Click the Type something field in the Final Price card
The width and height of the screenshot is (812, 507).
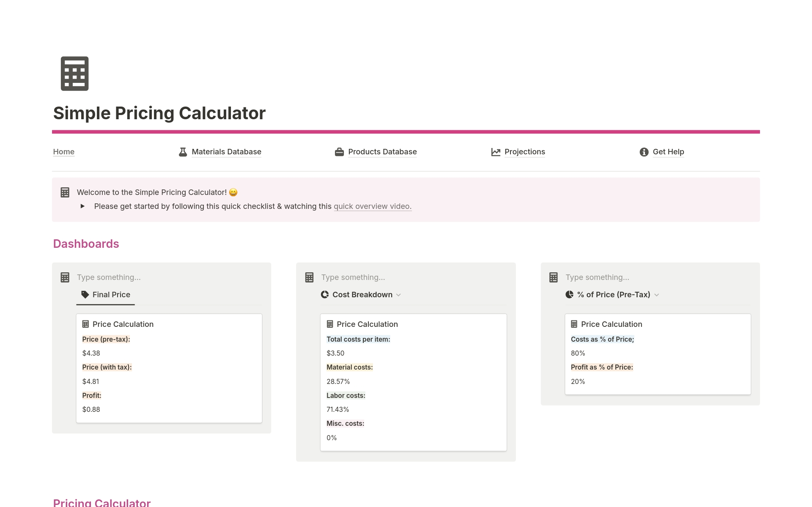[108, 277]
